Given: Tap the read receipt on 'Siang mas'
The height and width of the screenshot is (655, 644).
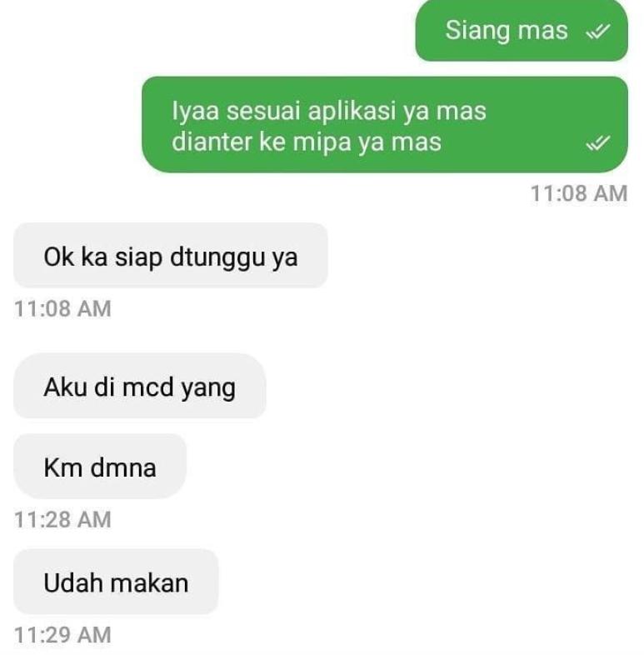Looking at the screenshot, I should (598, 32).
